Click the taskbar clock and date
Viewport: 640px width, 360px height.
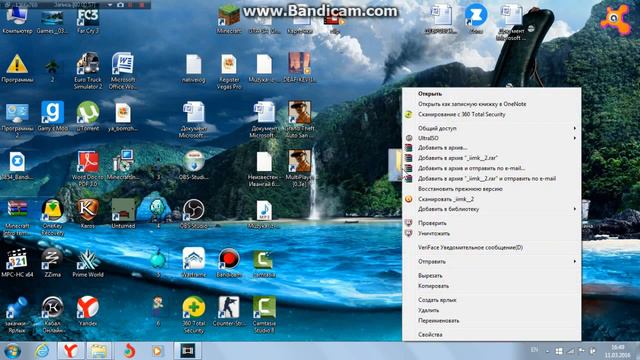pos(618,351)
